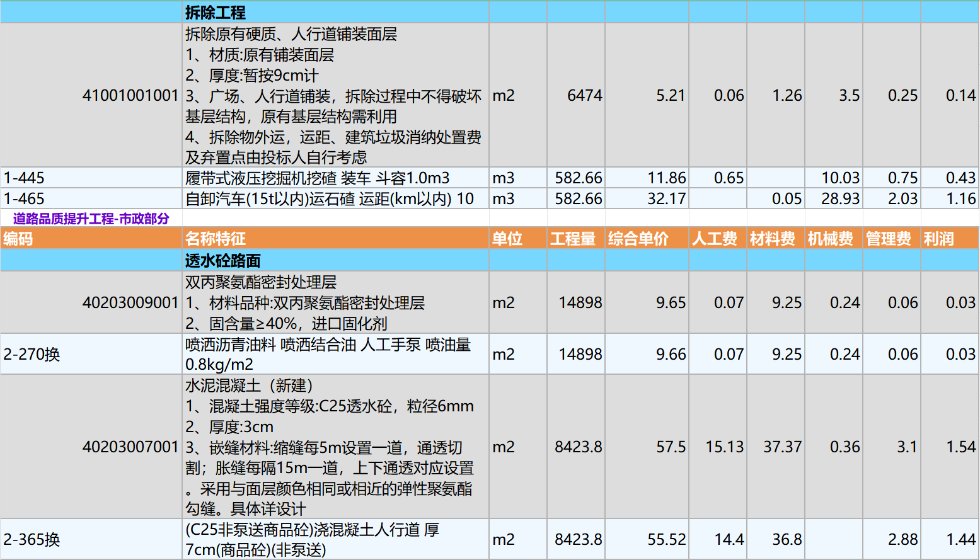980x560 pixels.
Task: Click the 利润 column header
Action: click(950, 239)
